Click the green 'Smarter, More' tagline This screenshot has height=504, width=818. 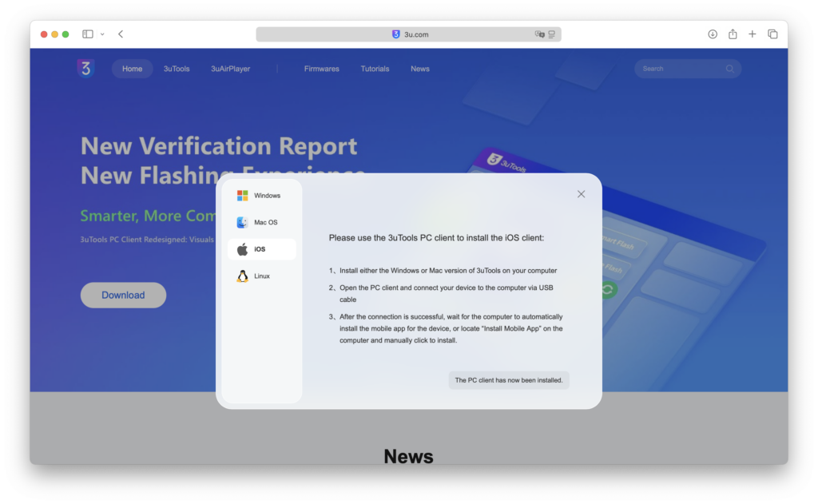pos(148,216)
